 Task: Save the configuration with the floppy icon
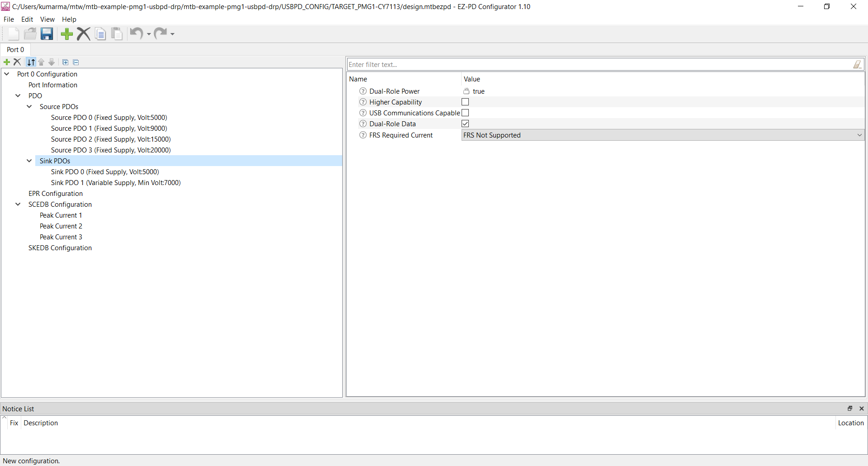[47, 34]
